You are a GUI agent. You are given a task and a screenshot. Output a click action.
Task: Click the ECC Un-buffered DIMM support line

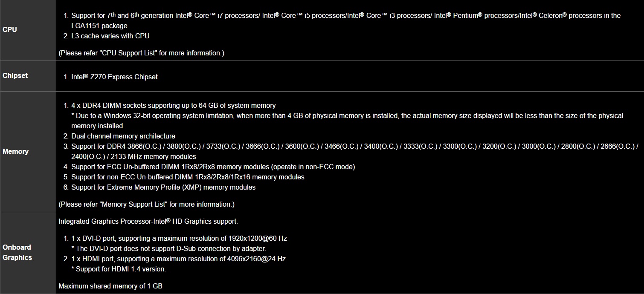click(x=213, y=167)
